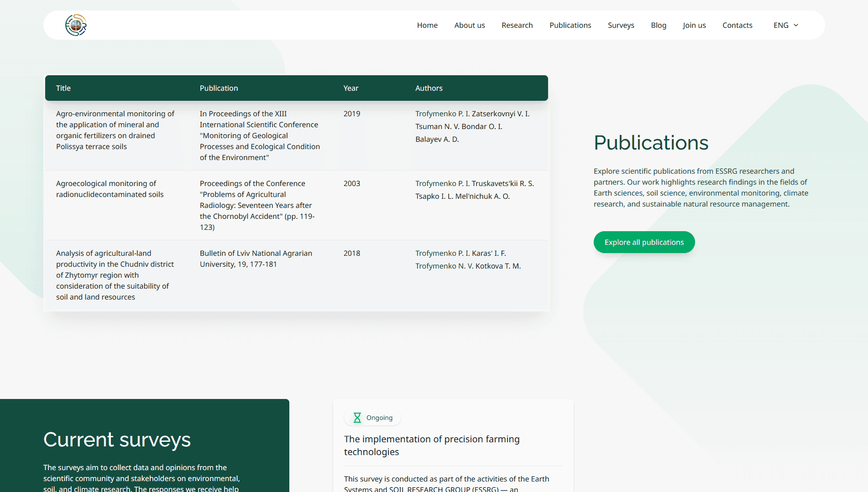Open author Trofymenko P. I. in 2019 row
The width and height of the screenshot is (868, 492).
[x=443, y=114]
